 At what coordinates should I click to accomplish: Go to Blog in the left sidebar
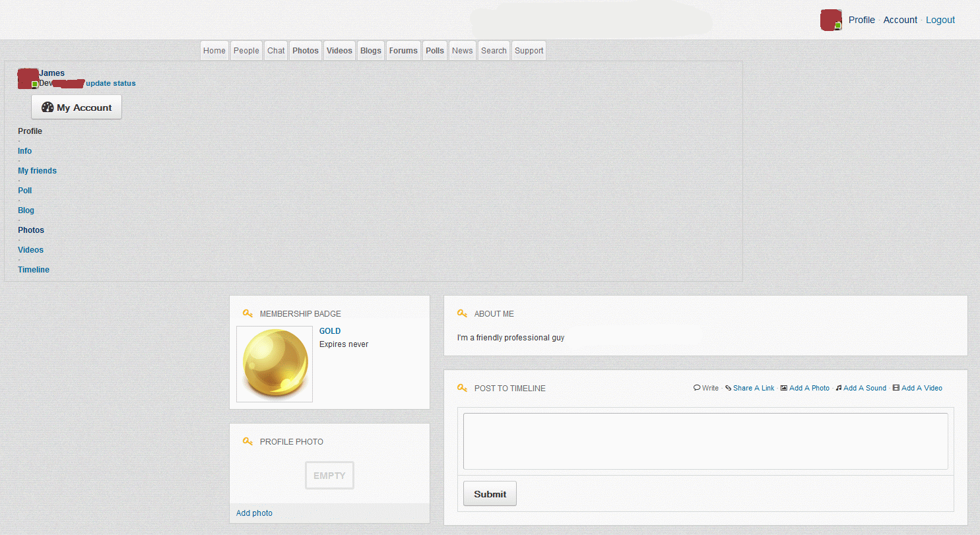[26, 210]
